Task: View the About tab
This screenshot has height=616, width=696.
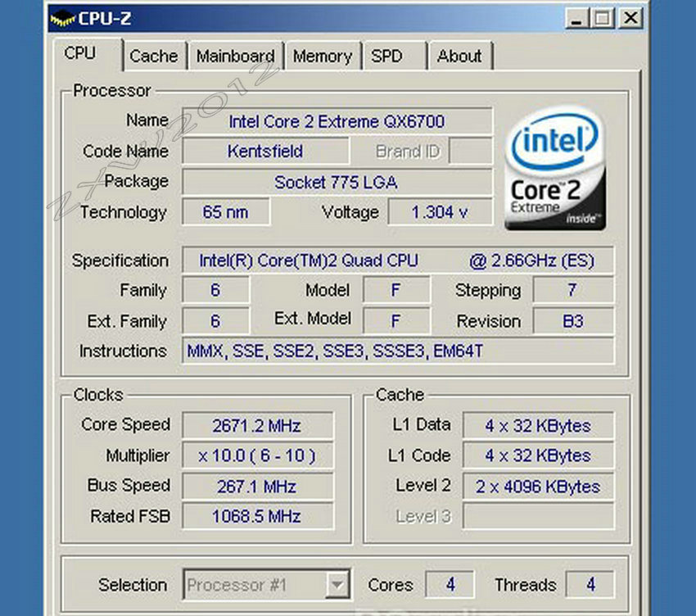Action: (459, 56)
